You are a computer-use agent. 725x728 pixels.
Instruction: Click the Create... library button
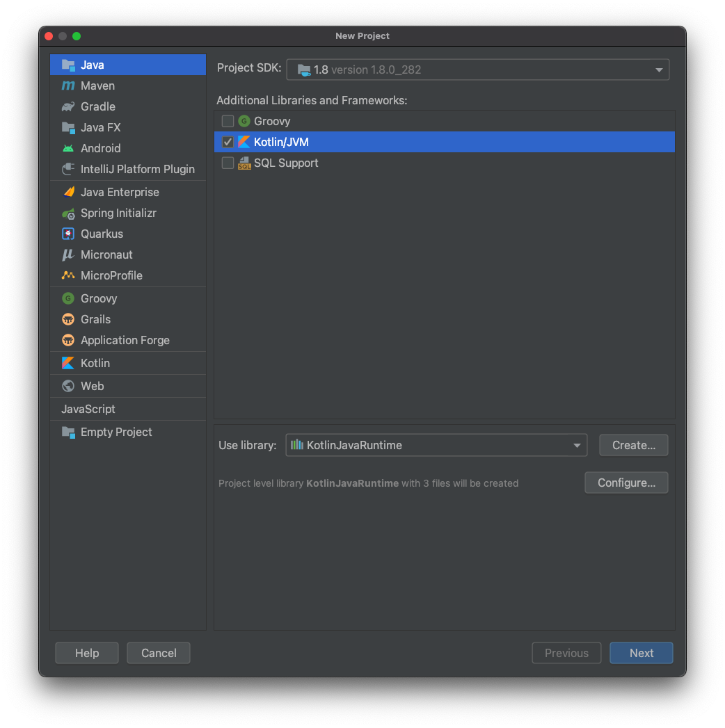633,445
